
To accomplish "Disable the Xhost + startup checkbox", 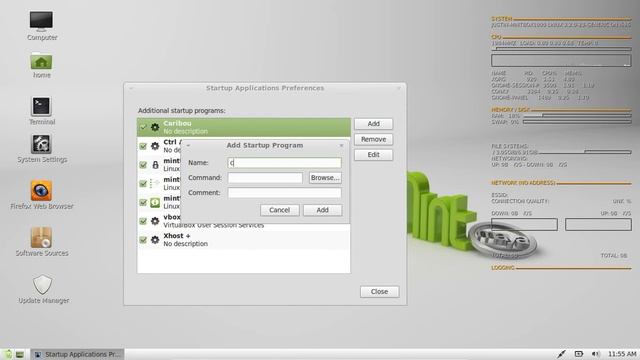I will [143, 240].
